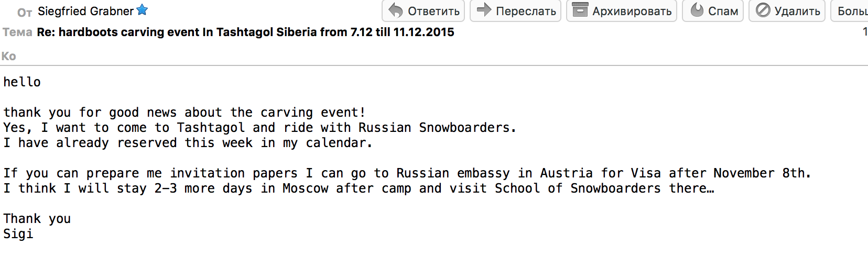Click the line mentioning School of Snowboarders
This screenshot has height=268, width=868.
click(359, 188)
